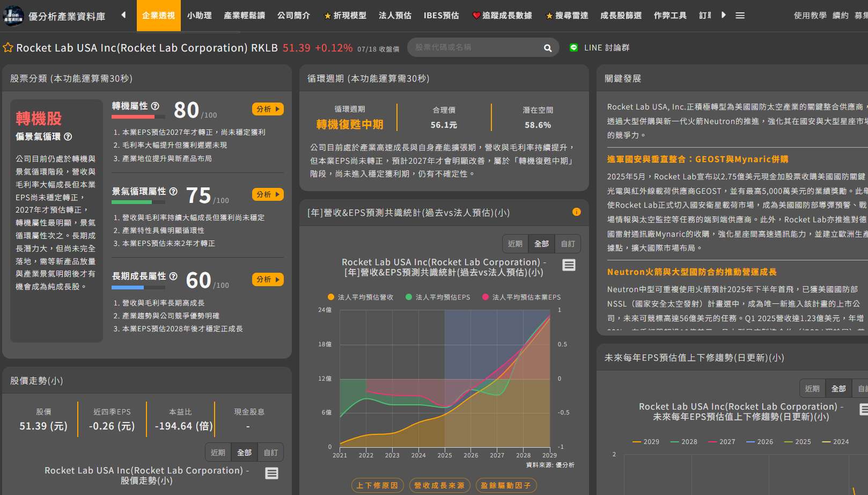Click the 景氣循環屬性 green score bar

coord(138,202)
